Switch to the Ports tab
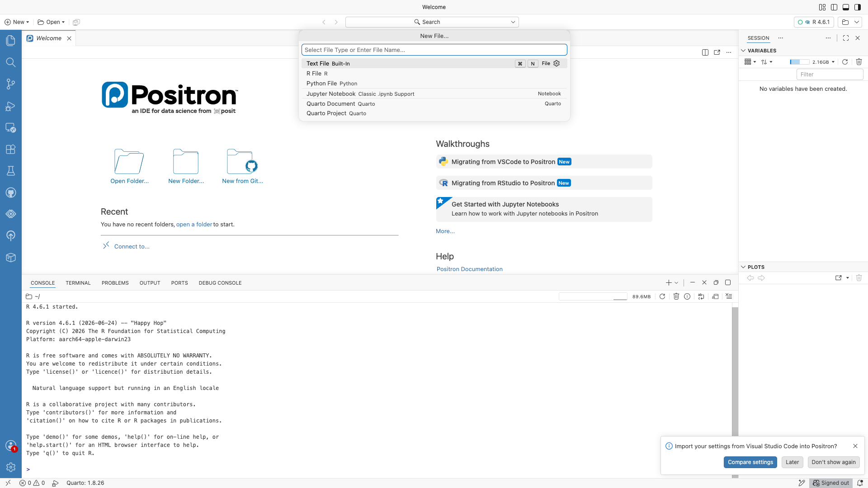 click(x=179, y=283)
